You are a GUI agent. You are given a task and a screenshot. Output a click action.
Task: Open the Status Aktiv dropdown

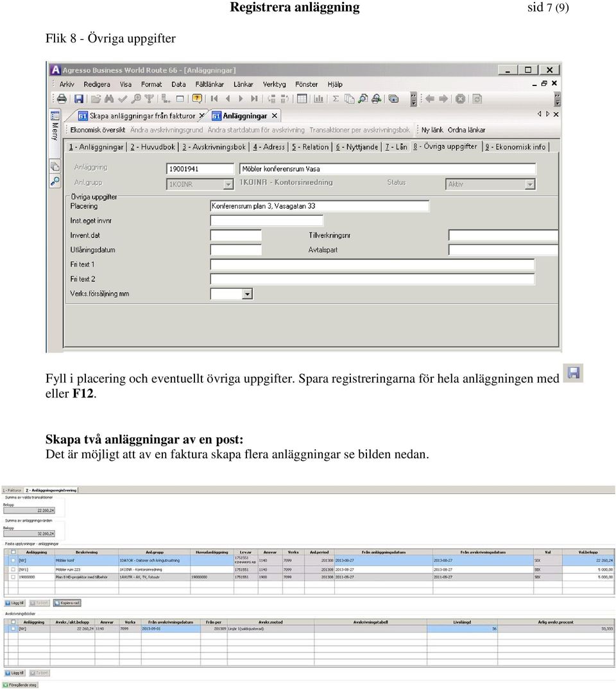[530, 184]
